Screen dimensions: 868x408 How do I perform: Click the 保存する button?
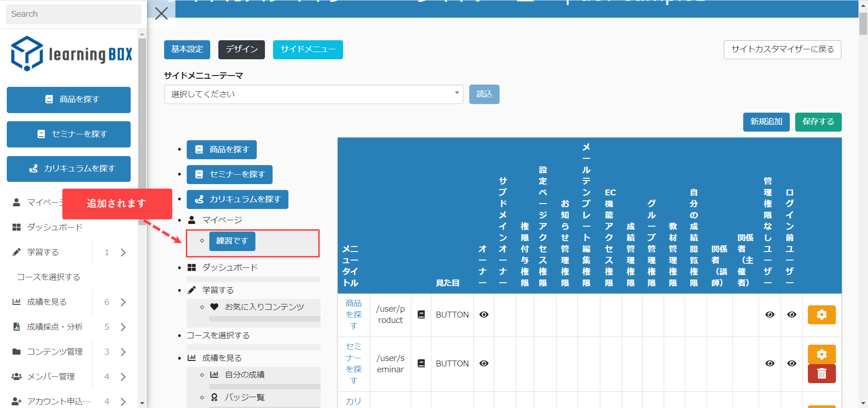point(818,122)
